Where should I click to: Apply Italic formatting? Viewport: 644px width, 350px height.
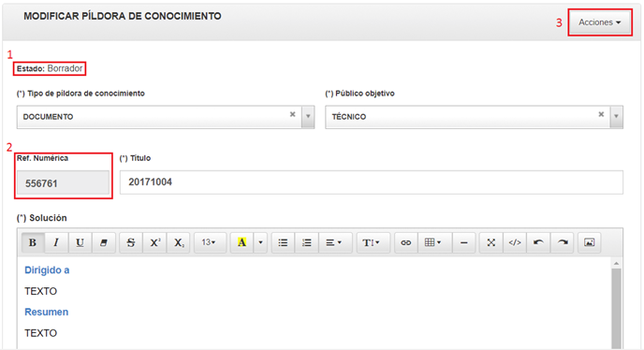point(56,242)
